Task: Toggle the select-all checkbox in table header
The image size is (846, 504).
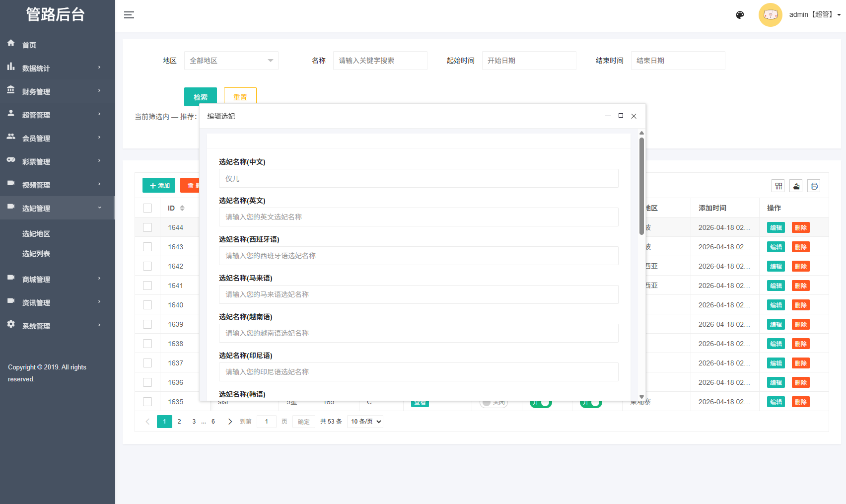Action: click(x=147, y=208)
